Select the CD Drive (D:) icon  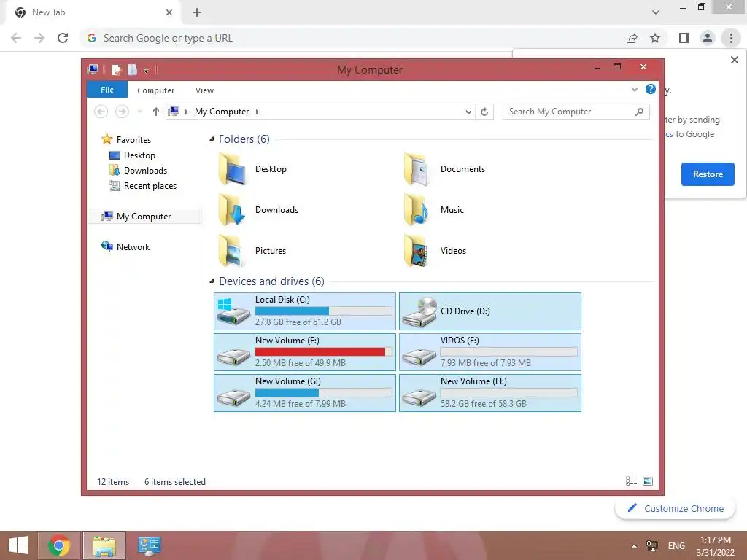point(419,312)
